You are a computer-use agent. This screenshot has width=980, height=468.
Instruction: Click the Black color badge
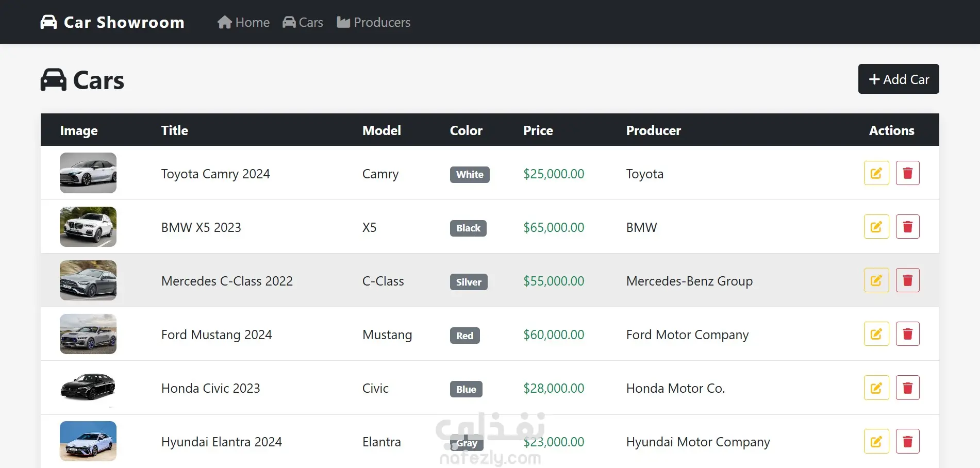tap(468, 228)
